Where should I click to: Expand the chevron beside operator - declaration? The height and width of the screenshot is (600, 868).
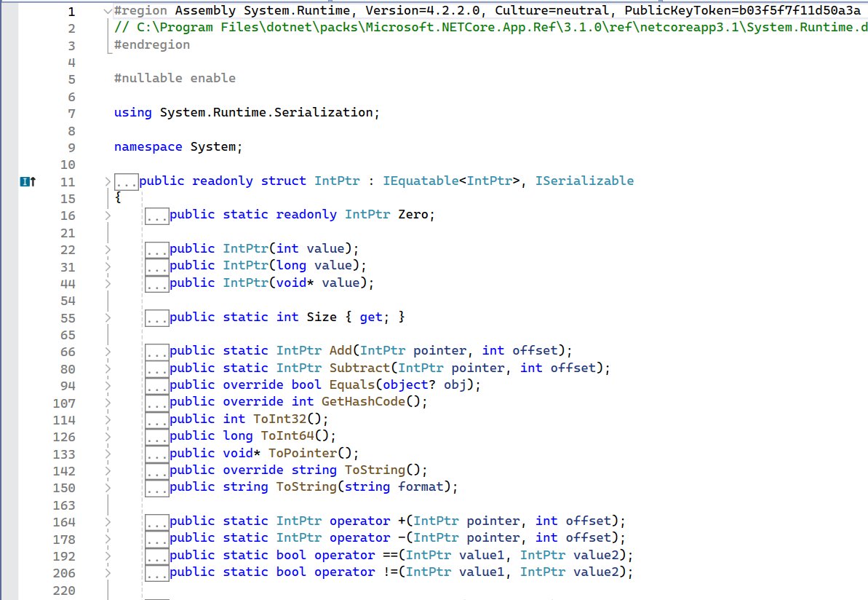tap(108, 539)
